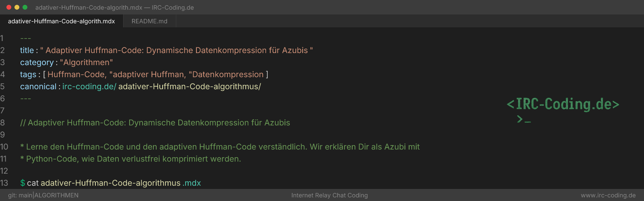Click the git: main branch indicator
The width and height of the screenshot is (644, 201).
[x=20, y=195]
